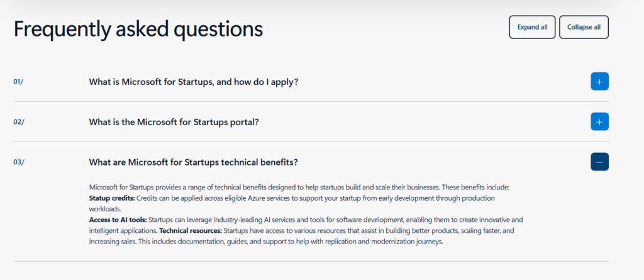Screen dimensions: 644x280
Task: Click the phrase 'intelligent applications.' in the answer
Action: [x=123, y=231]
